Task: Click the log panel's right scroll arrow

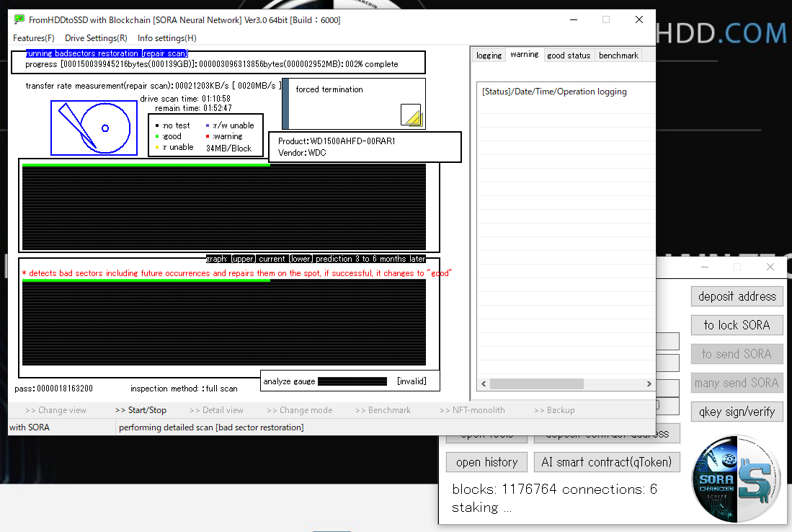Action: point(649,384)
